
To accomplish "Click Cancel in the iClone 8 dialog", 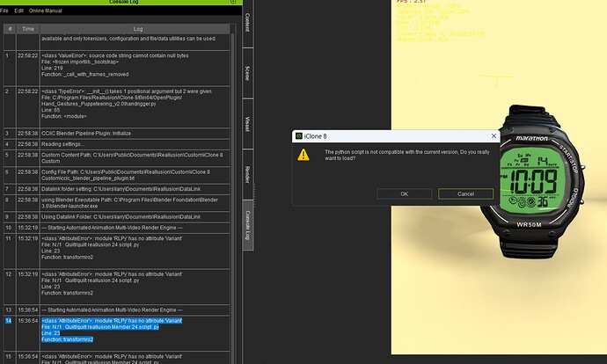I will pos(465,193).
